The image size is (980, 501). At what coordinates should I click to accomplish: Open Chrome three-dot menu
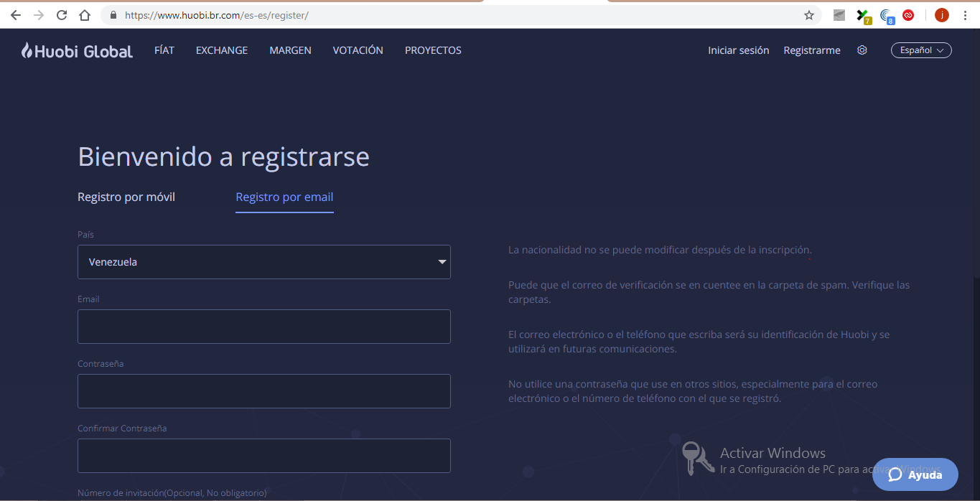(965, 15)
